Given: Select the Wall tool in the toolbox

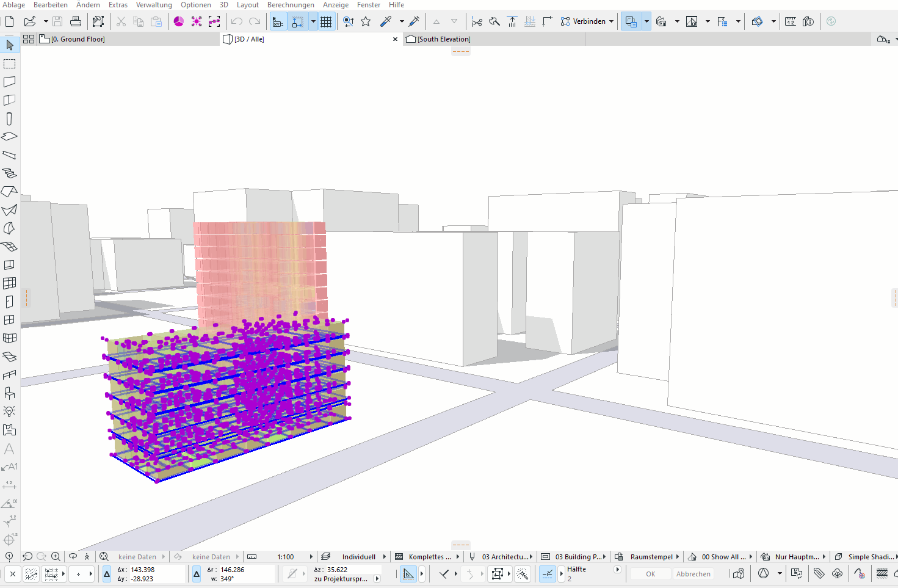Looking at the screenshot, I should 10,82.
